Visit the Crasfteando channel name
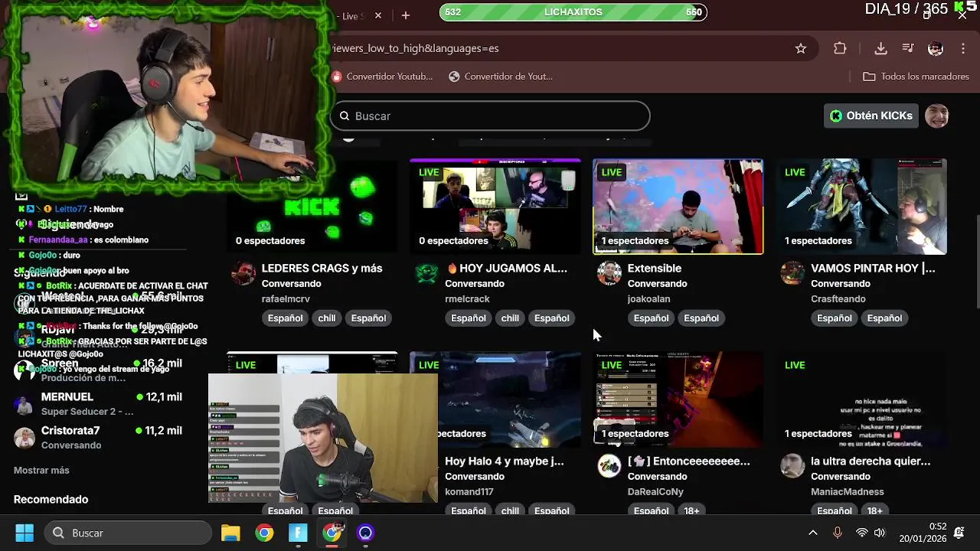 [838, 298]
